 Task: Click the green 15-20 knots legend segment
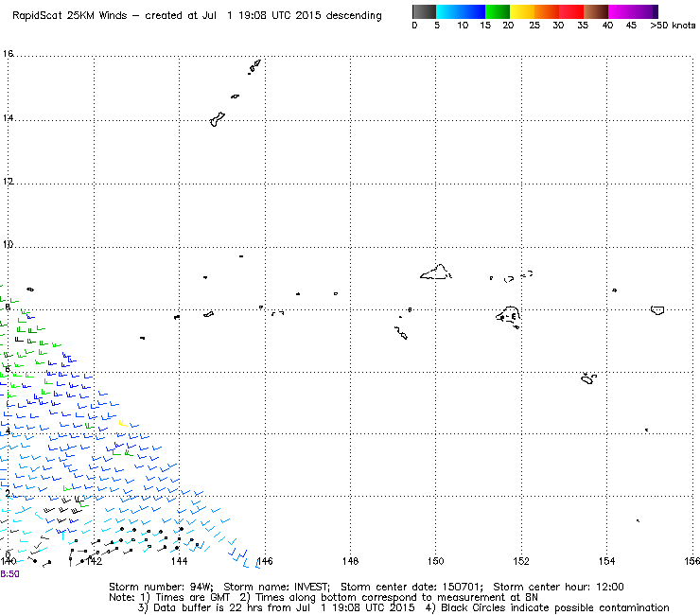click(498, 11)
